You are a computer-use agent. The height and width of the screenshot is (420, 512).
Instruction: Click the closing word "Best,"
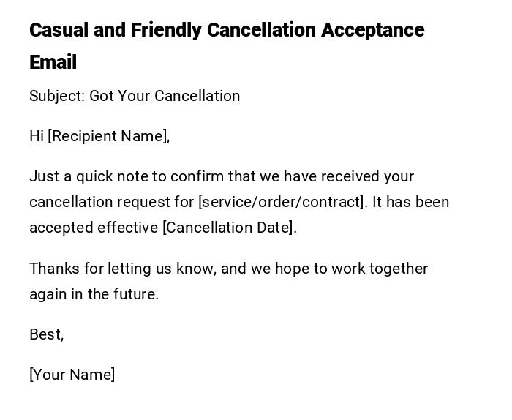tap(46, 334)
